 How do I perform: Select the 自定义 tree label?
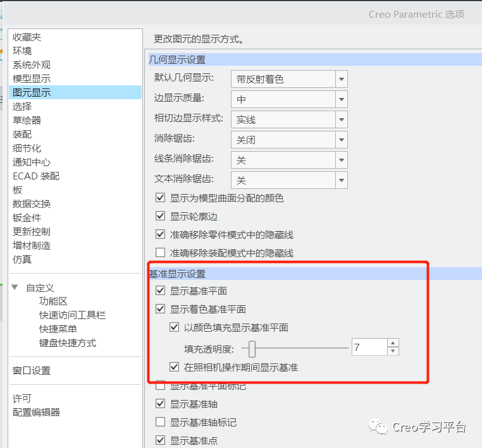click(40, 288)
